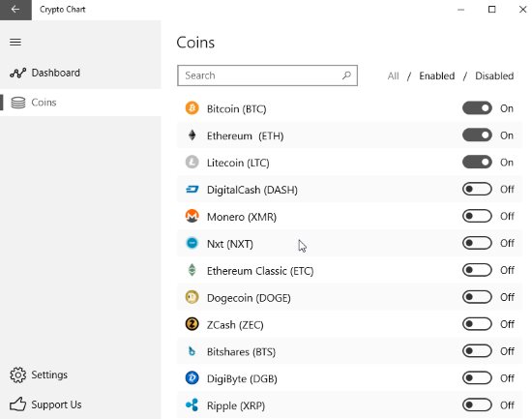Click the Dashboard chart icon

tap(18, 73)
